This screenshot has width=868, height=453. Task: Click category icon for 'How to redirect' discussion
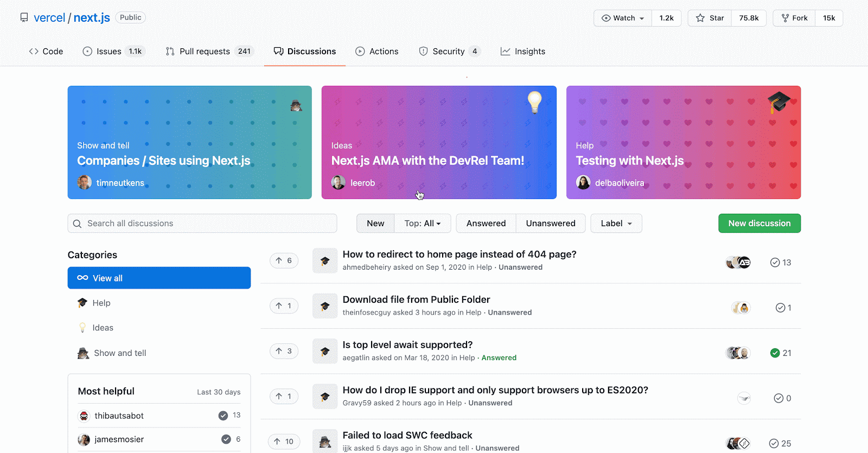pos(325,261)
